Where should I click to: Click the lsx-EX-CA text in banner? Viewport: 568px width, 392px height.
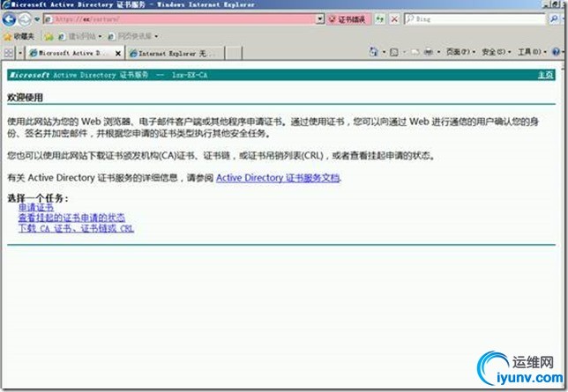190,75
